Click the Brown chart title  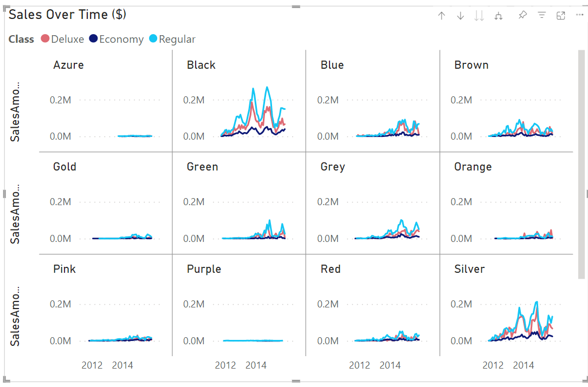[x=471, y=65]
